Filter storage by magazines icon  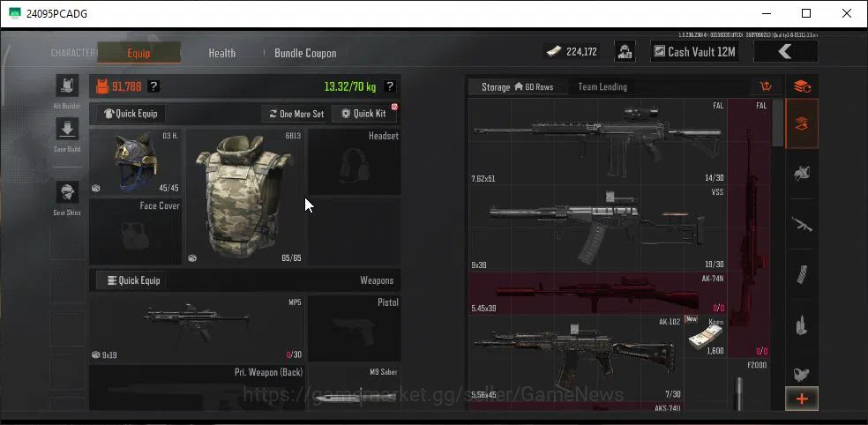pos(802,274)
